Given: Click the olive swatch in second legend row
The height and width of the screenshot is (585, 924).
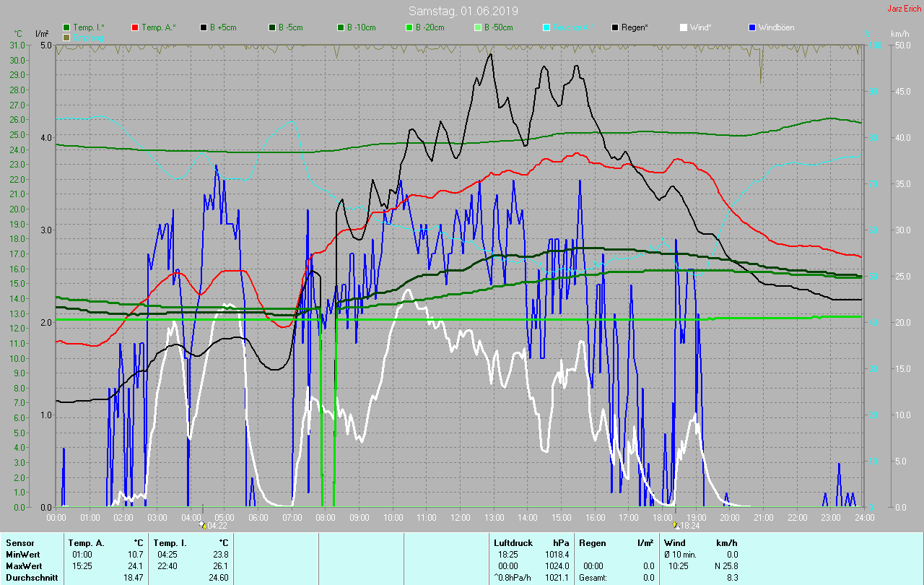Looking at the screenshot, I should tap(67, 37).
